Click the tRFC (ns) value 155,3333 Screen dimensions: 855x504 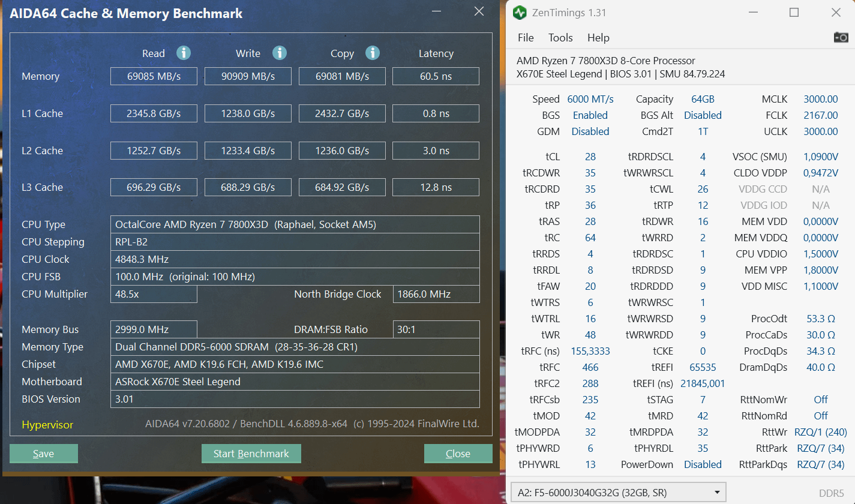point(590,351)
